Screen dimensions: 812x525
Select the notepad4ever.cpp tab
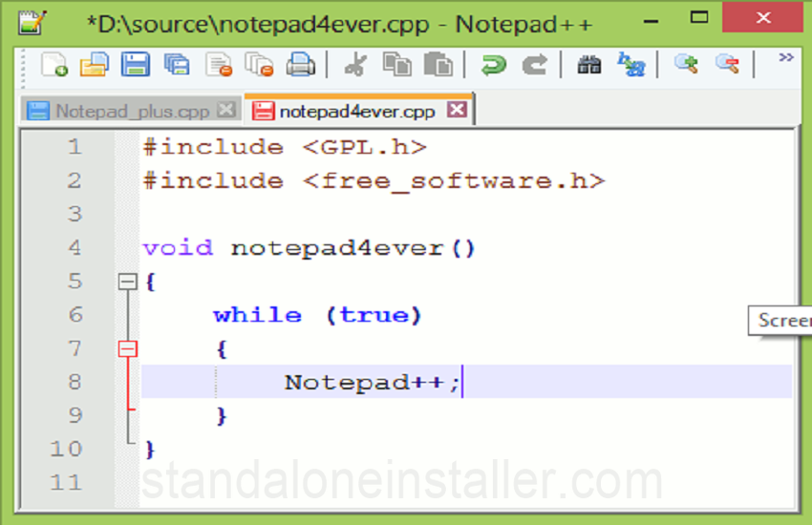point(357,111)
